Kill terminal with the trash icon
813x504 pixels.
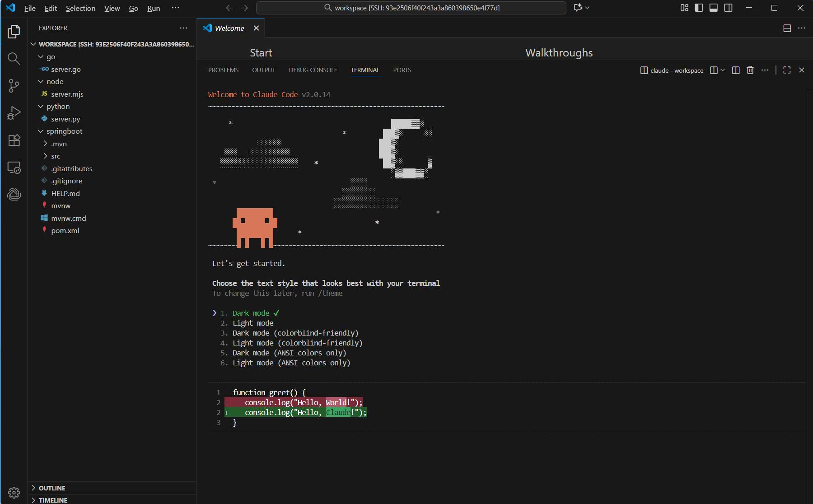click(750, 70)
